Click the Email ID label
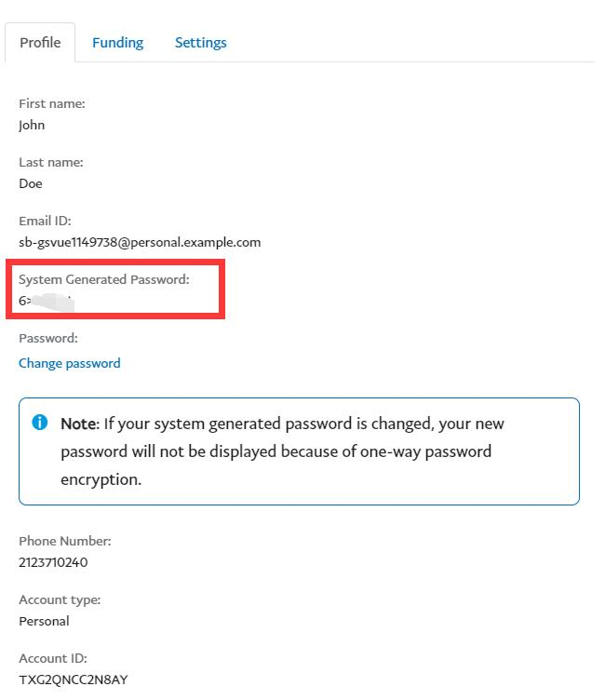 (x=45, y=221)
